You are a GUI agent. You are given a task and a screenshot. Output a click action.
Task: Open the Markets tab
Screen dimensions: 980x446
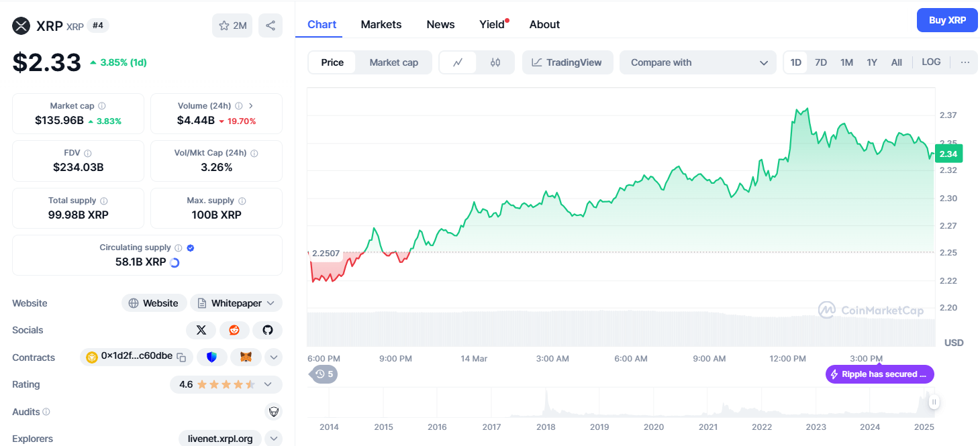click(381, 24)
